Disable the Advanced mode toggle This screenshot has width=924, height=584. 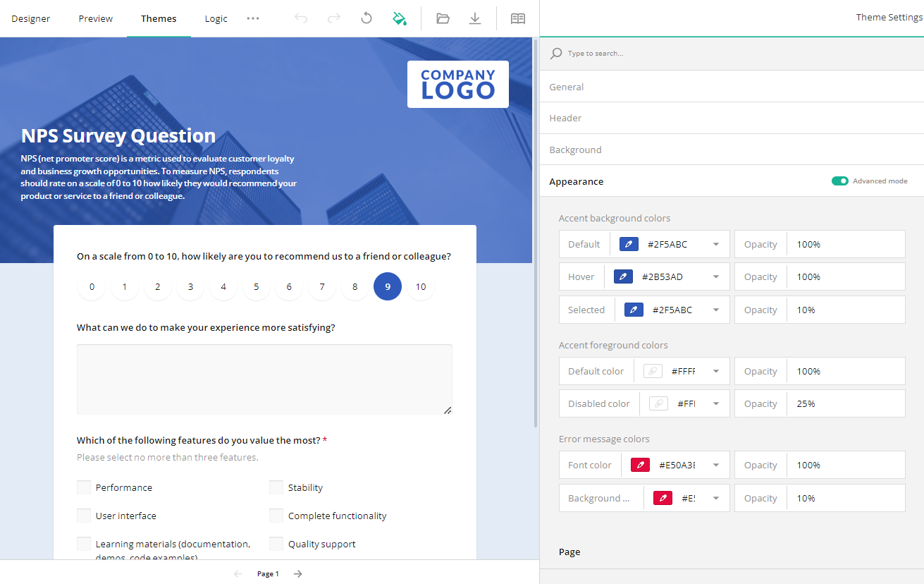[x=839, y=181]
